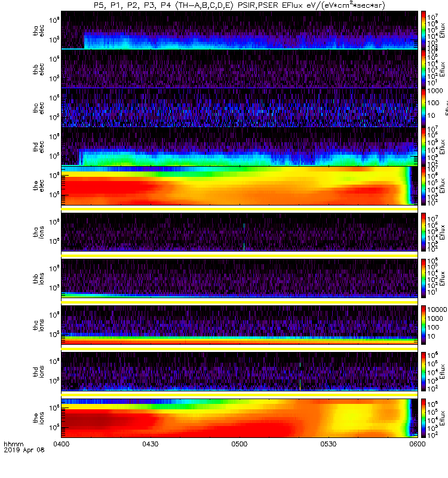Click the color bar beside thd elec panel
448x478 pixels.
[424, 146]
